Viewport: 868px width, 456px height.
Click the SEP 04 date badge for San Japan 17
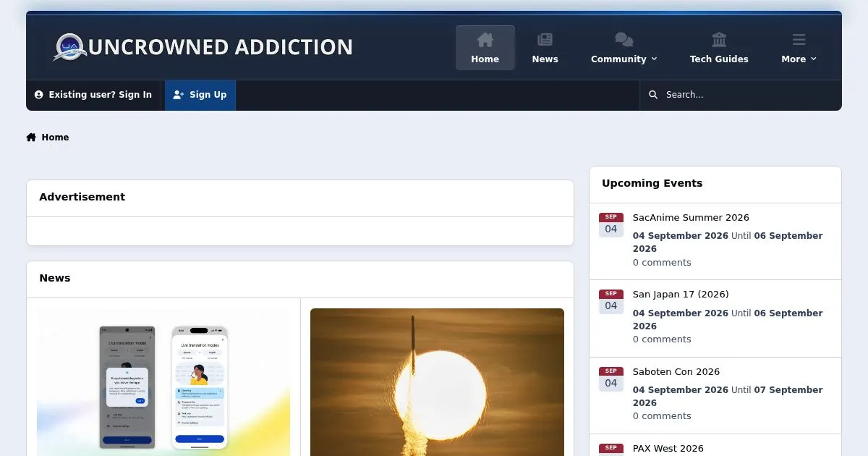(x=611, y=302)
